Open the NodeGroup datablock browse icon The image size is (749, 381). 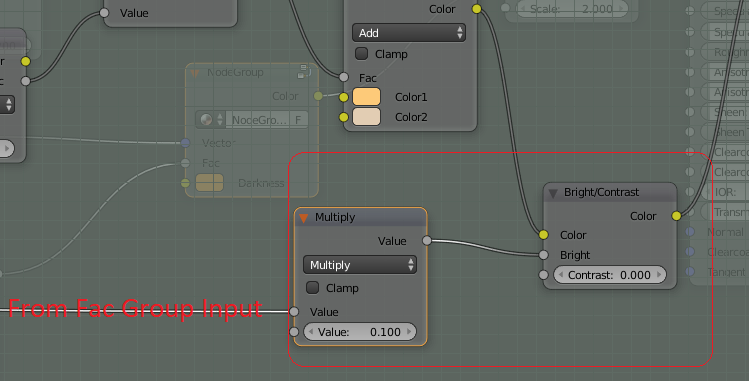(211, 119)
